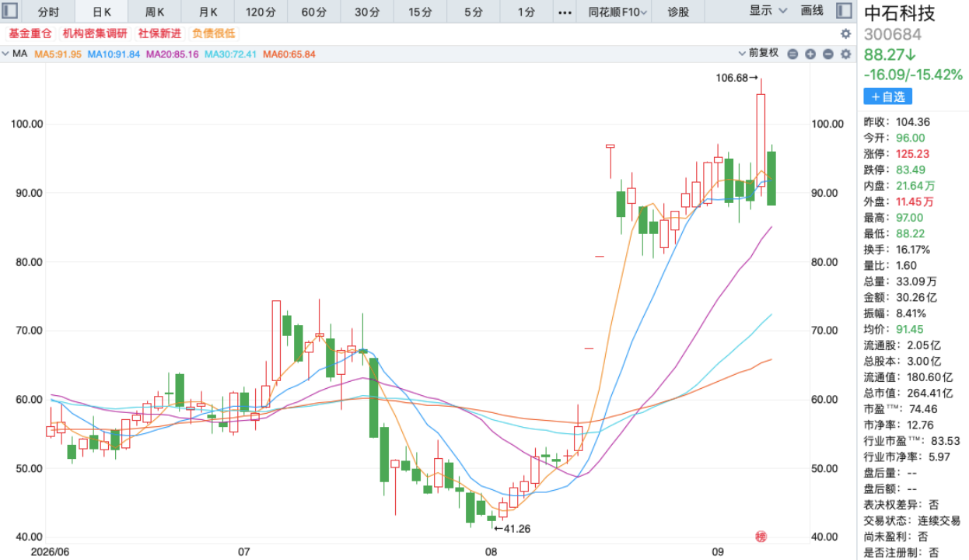
Task: Click the stock code 300684
Action: coord(893,34)
